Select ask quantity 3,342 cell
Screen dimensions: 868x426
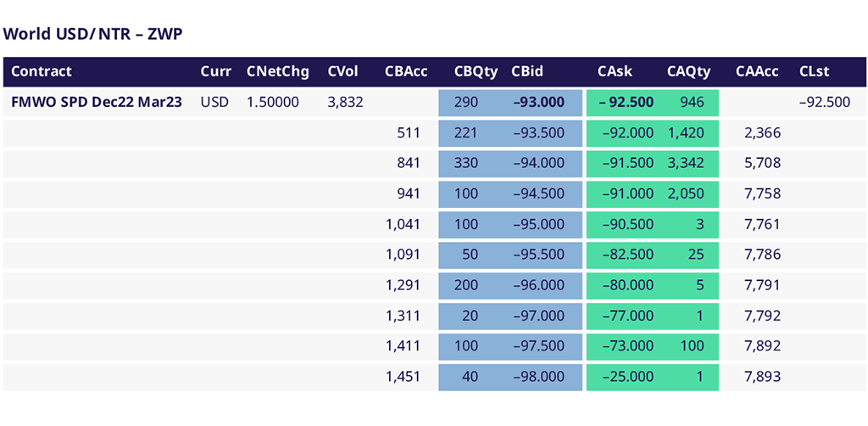(686, 164)
